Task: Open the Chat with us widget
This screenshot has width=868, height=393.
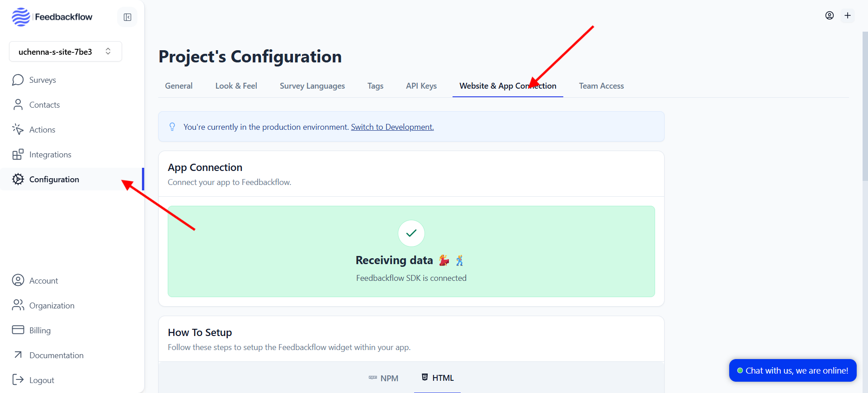Action: pos(793,370)
